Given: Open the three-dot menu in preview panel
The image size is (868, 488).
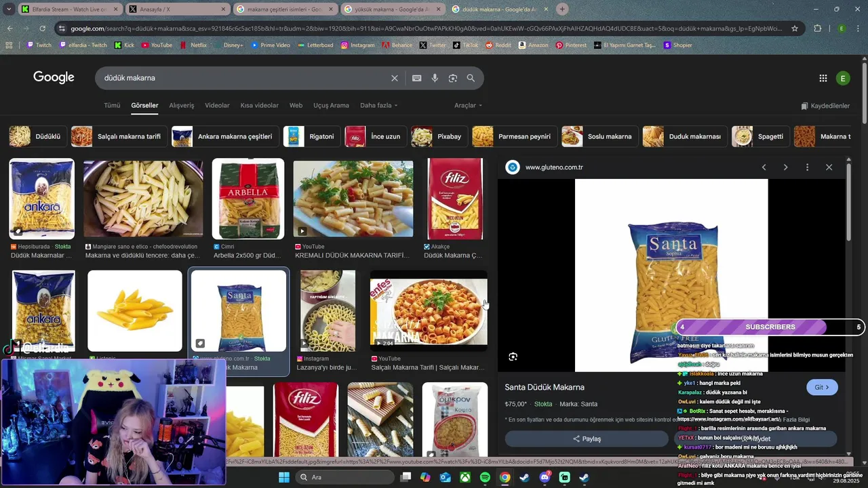Looking at the screenshot, I should [x=807, y=167].
